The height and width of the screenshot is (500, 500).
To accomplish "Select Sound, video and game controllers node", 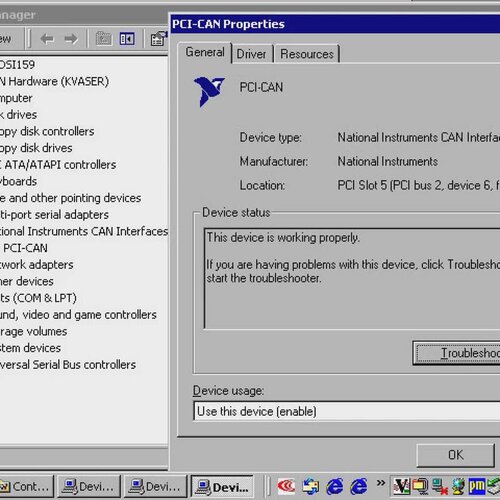I will (78, 315).
